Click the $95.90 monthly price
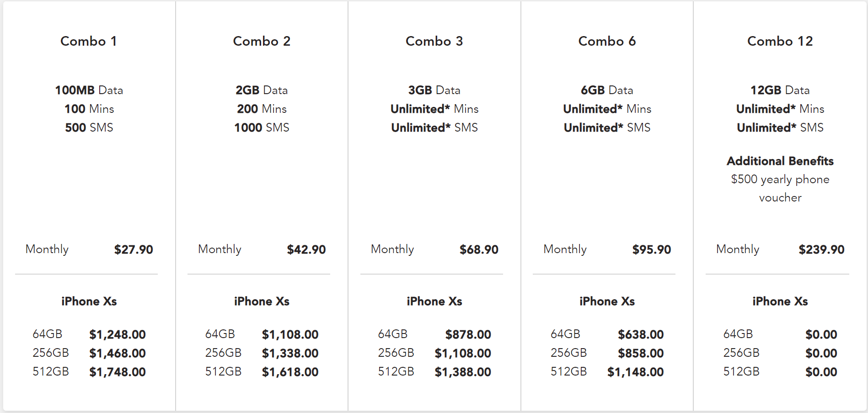This screenshot has width=868, height=413. [651, 249]
